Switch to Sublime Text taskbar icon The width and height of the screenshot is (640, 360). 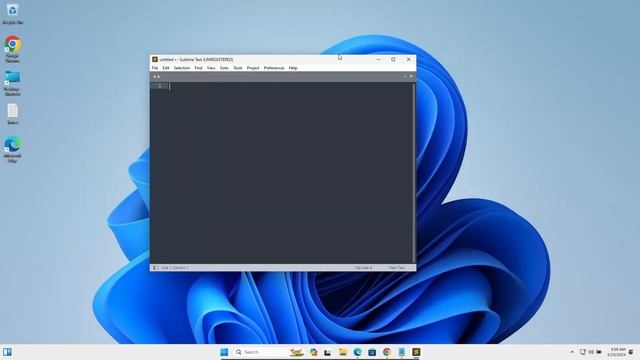(x=416, y=352)
